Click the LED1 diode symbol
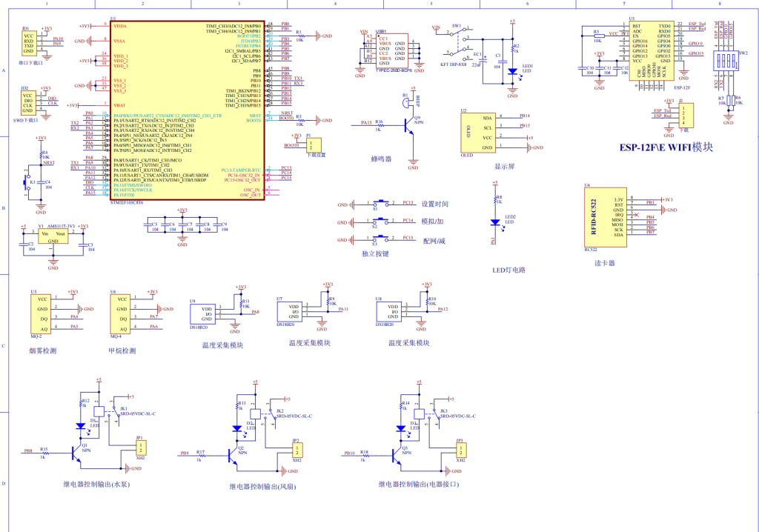 tap(511, 72)
